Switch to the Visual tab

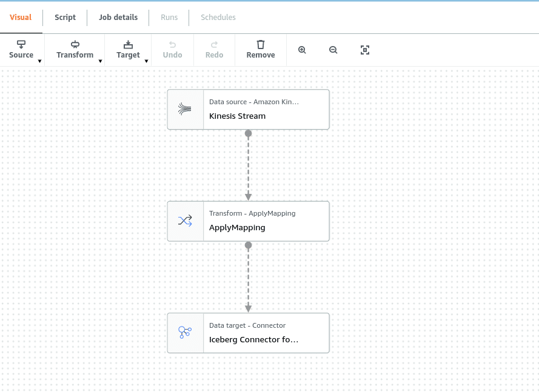(x=21, y=17)
